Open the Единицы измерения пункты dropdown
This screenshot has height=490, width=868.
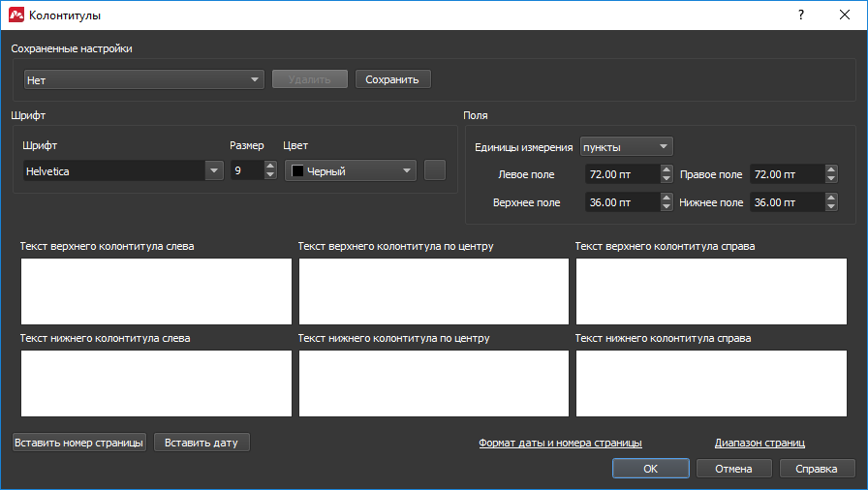pyautogui.click(x=627, y=146)
